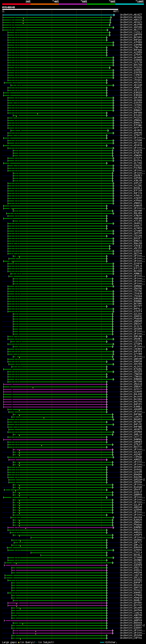Open hit UniRef100_Q9ZSM9

coord(131,27)
